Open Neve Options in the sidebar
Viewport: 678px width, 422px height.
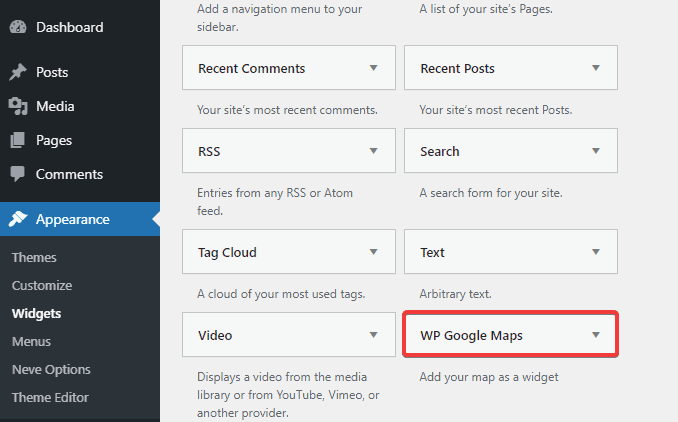pos(51,369)
